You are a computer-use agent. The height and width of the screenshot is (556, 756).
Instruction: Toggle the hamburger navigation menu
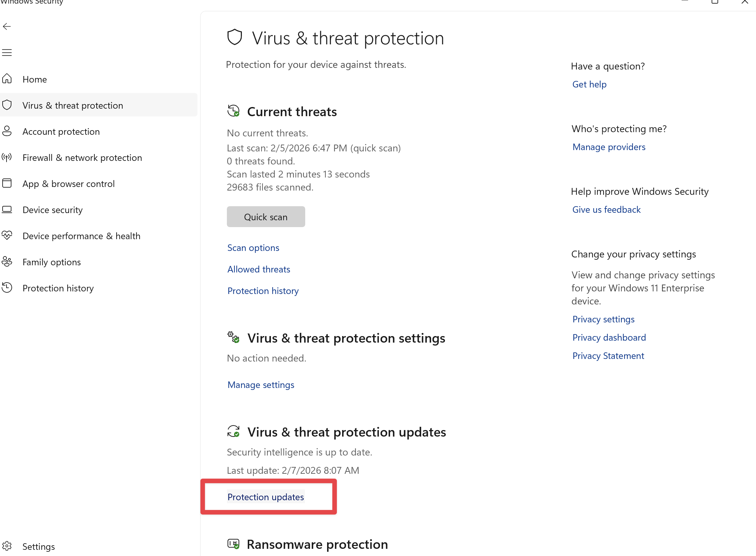click(7, 53)
